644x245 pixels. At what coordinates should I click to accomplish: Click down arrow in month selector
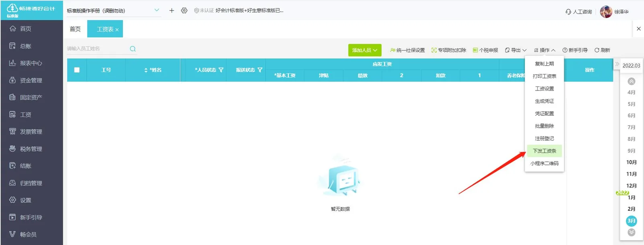click(x=632, y=232)
